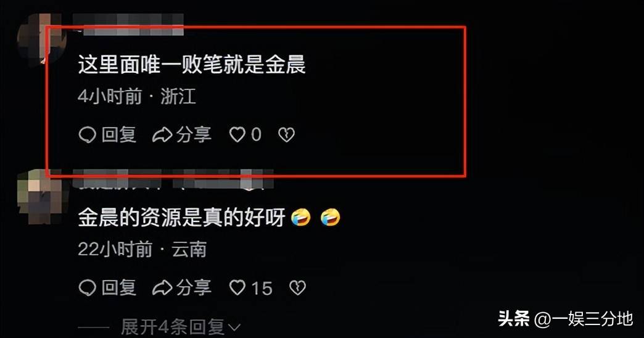Viewport: 644px width, 338px height.
Task: Click the 头条 @一娱三分地 watermark
Action: [x=566, y=319]
